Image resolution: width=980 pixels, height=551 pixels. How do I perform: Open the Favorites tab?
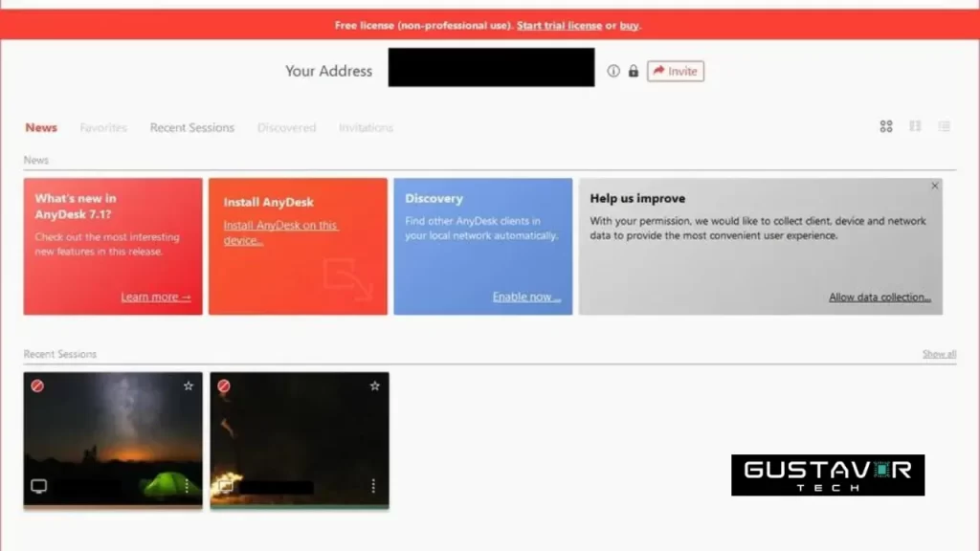[x=103, y=127]
